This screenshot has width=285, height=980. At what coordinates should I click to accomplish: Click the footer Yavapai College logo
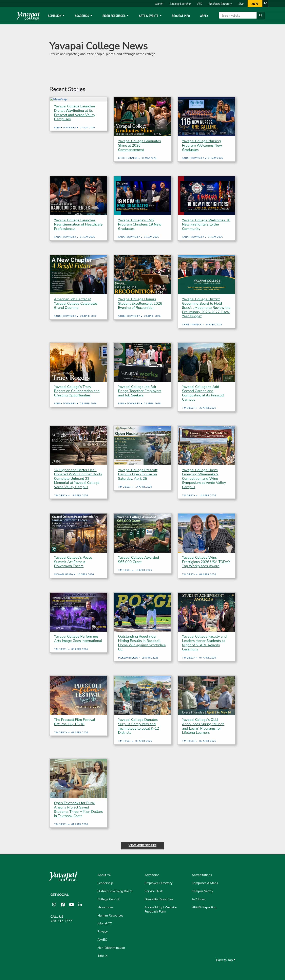(x=63, y=877)
